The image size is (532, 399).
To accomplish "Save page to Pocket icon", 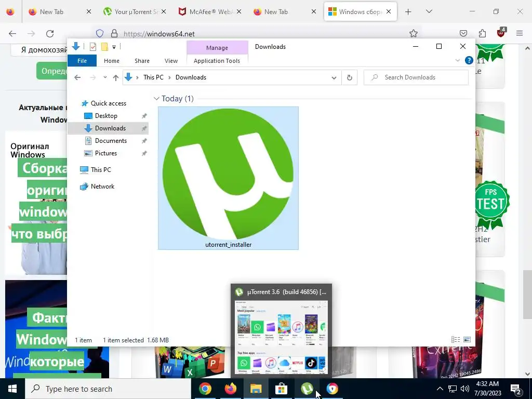I will (463, 33).
